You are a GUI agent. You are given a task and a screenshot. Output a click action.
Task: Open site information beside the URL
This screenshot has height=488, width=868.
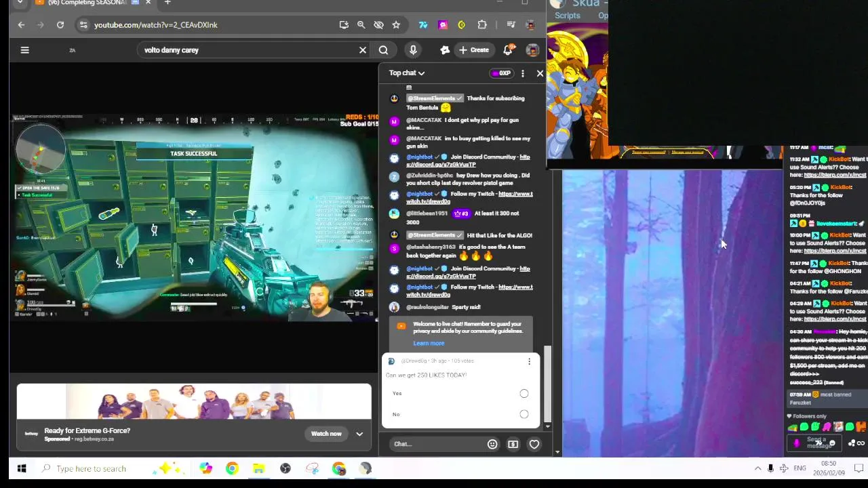pyautogui.click(x=83, y=25)
